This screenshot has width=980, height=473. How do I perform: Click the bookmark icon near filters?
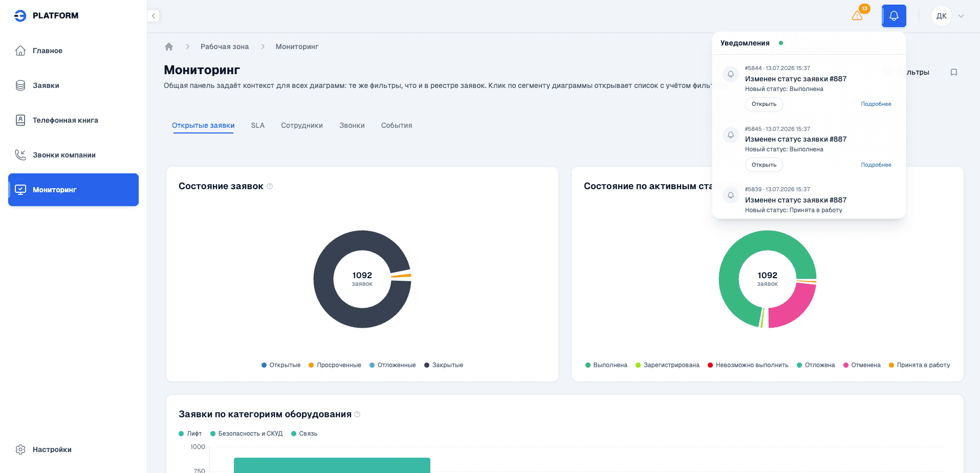[954, 72]
